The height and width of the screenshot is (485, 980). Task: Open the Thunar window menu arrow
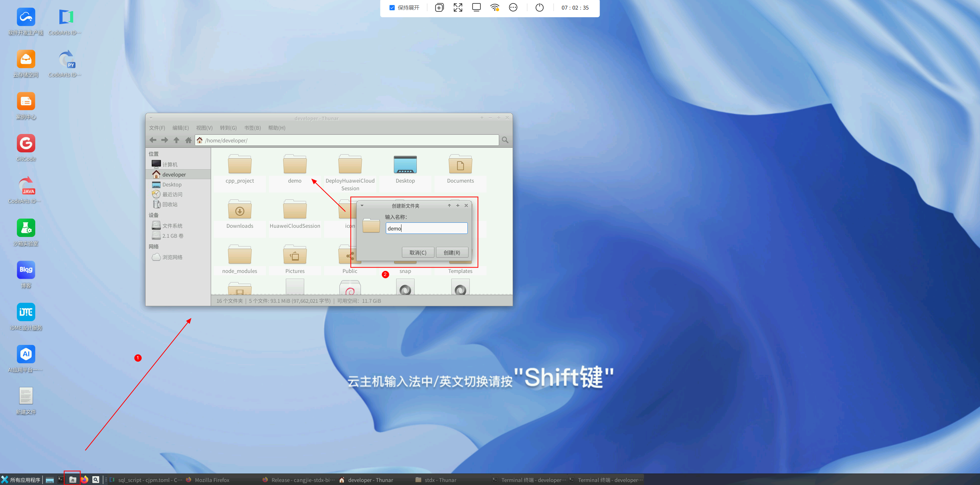coord(151,118)
